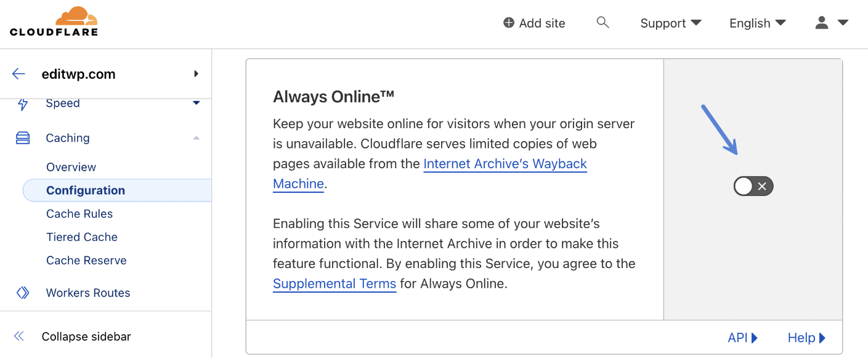Switch to the Cache Rules section
The width and height of the screenshot is (868, 358).
pyautogui.click(x=79, y=213)
